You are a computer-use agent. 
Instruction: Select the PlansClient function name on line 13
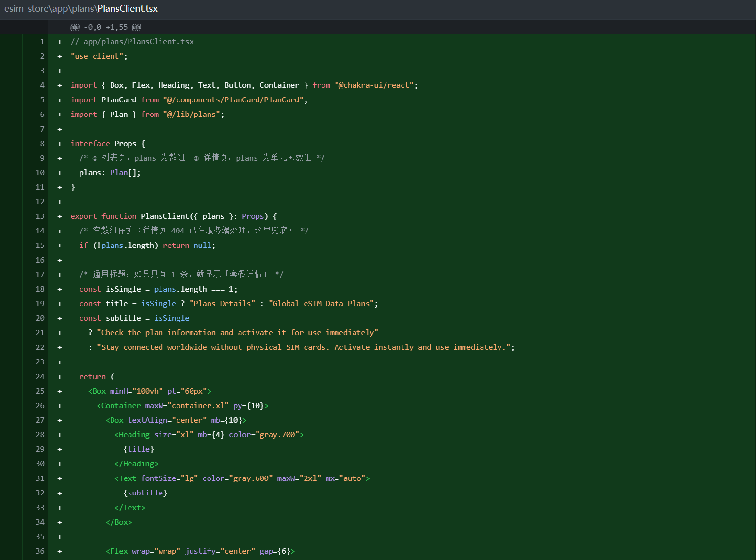[165, 216]
